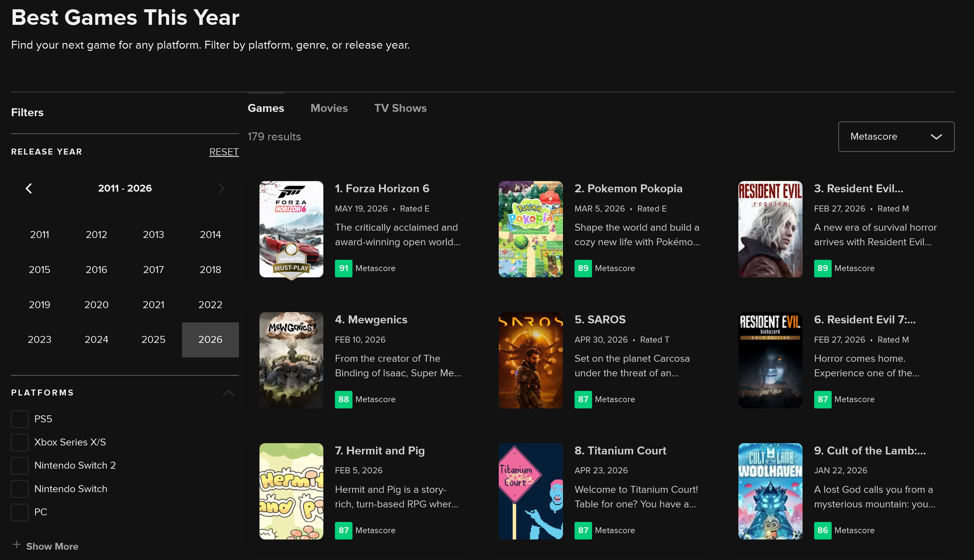Choose 2014 in the year grid
The width and height of the screenshot is (974, 560).
210,235
